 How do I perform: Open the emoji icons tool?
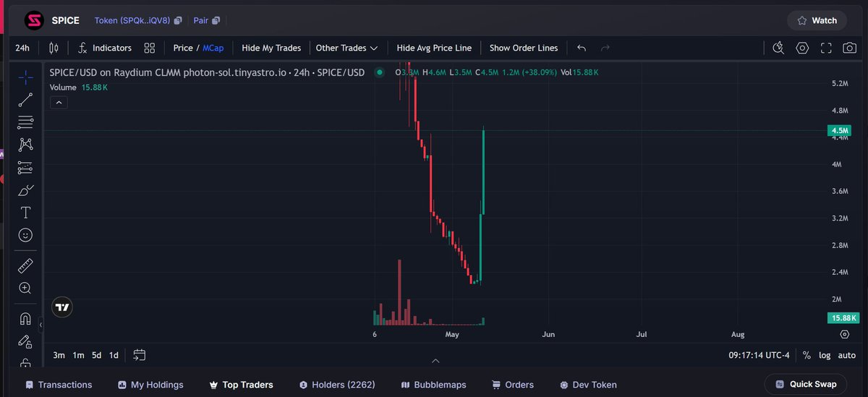[x=25, y=235]
